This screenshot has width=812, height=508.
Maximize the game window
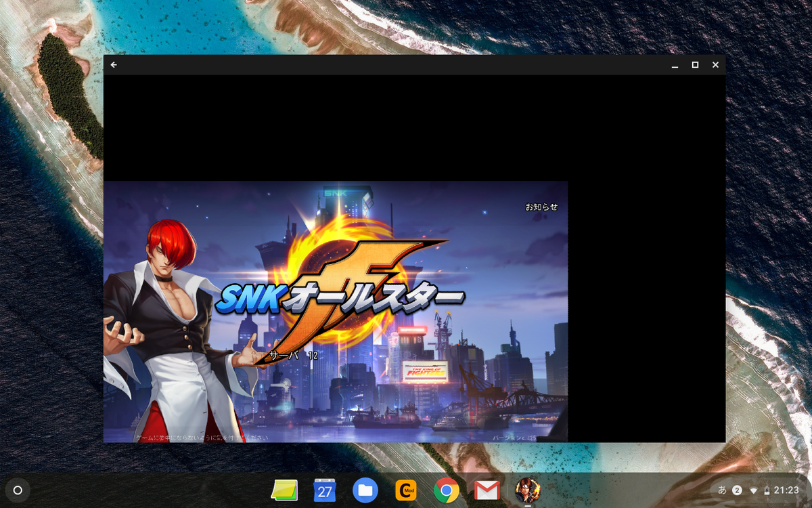click(695, 65)
